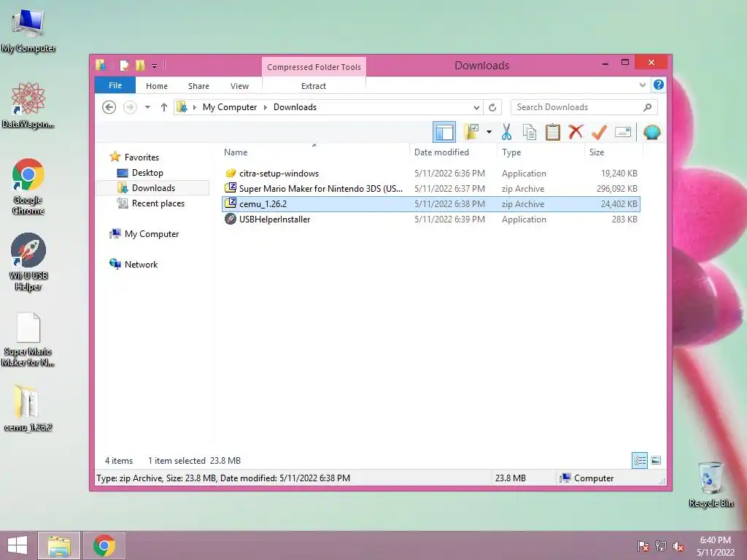Image resolution: width=747 pixels, height=560 pixels.
Task: Toggle the navigation pane layout button
Action: pyautogui.click(x=444, y=133)
